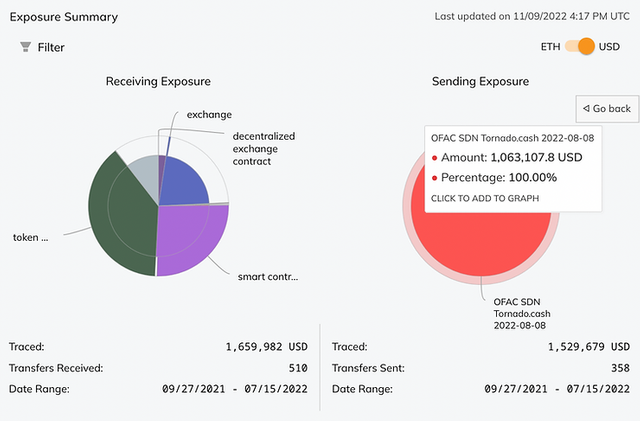Click the "Percentage: 100.00%" tooltip line
The width and height of the screenshot is (640, 421).
click(494, 178)
